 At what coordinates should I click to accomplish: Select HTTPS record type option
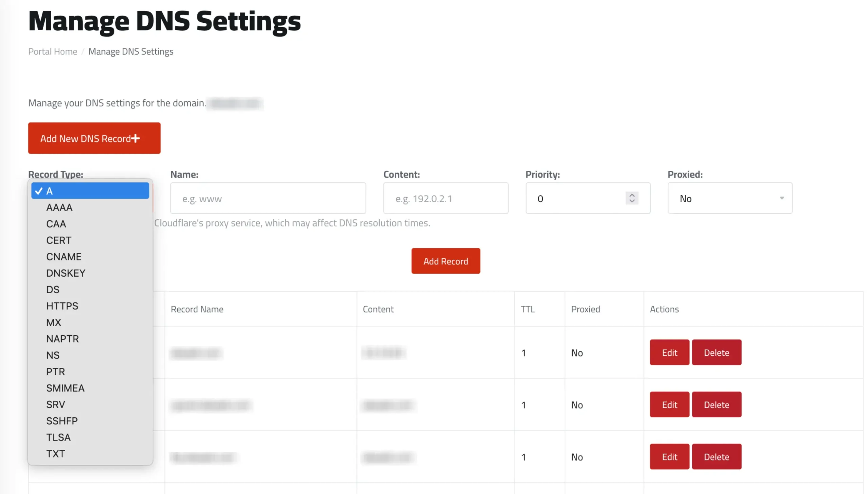(x=62, y=306)
